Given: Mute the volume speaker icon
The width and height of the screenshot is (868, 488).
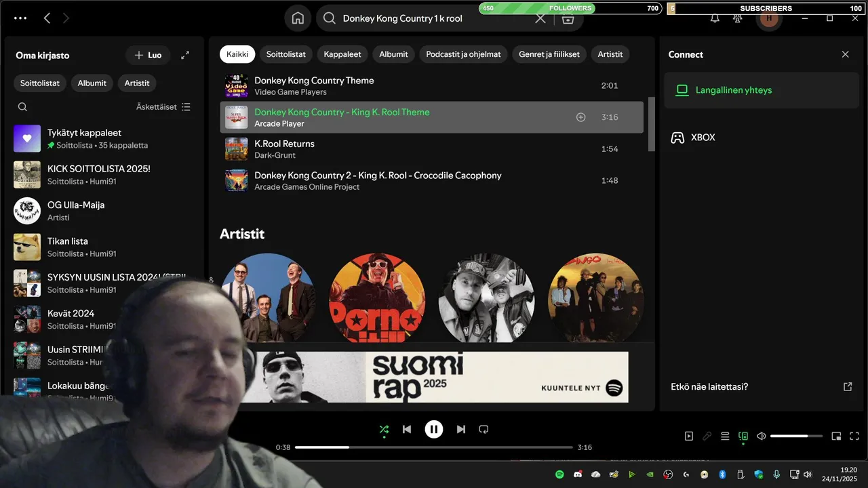Looking at the screenshot, I should (x=761, y=436).
